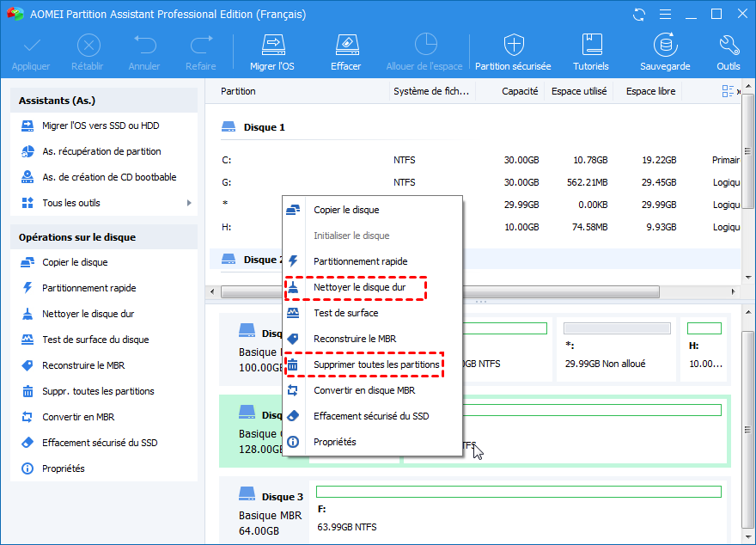
Task: Click the Espace utilisé column header
Action: (x=578, y=91)
